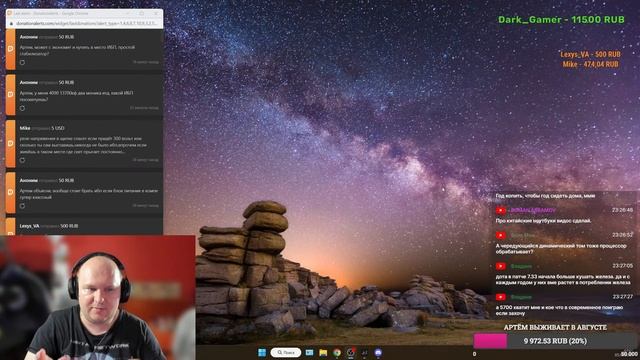Click the YouTube icon beside "Про китайские ноутбуки" message
Screen dimensions: 640x360
click(x=501, y=211)
